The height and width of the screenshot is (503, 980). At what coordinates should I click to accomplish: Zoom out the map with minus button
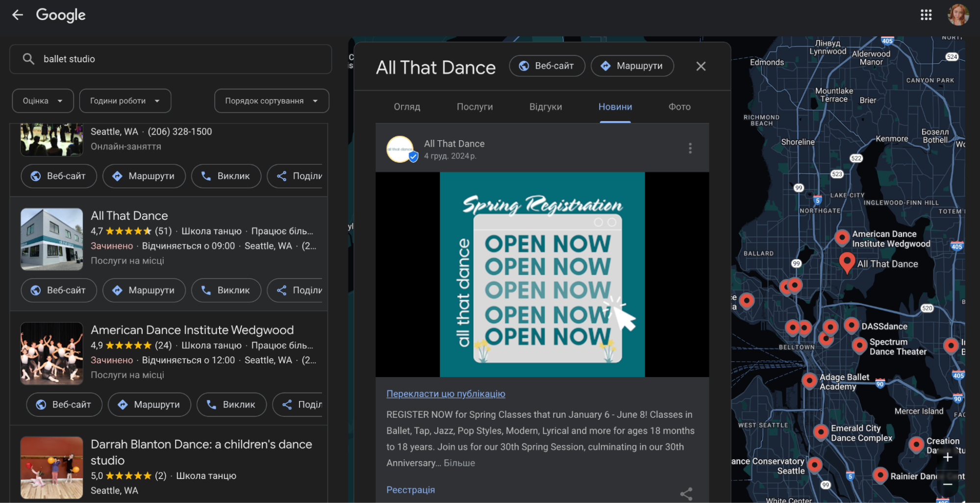tap(948, 484)
